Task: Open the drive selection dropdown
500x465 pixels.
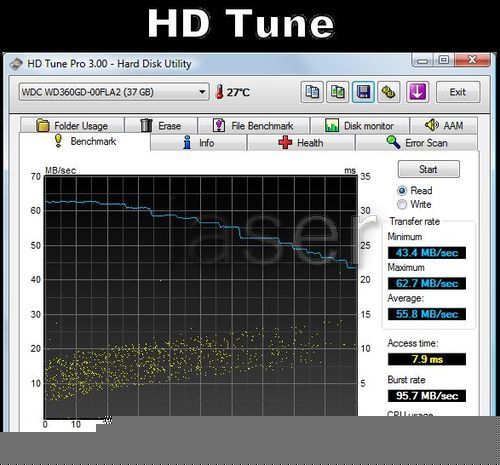Action: pos(114,92)
